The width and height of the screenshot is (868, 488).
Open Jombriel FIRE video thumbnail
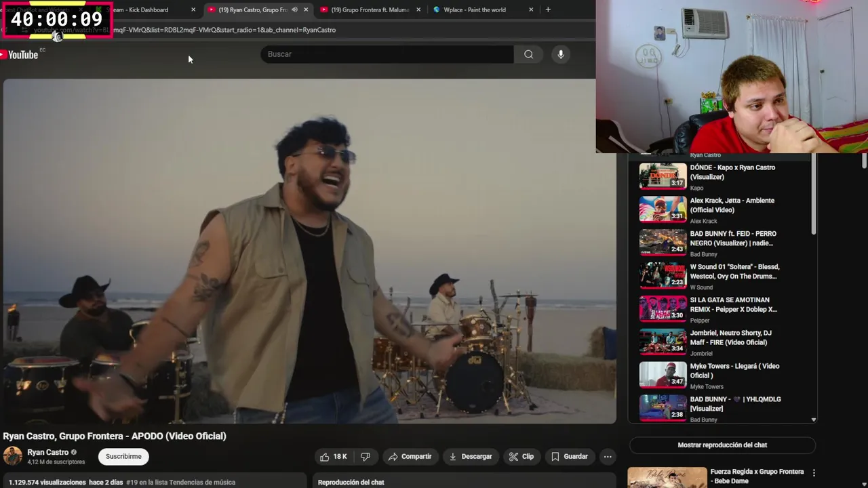(663, 342)
